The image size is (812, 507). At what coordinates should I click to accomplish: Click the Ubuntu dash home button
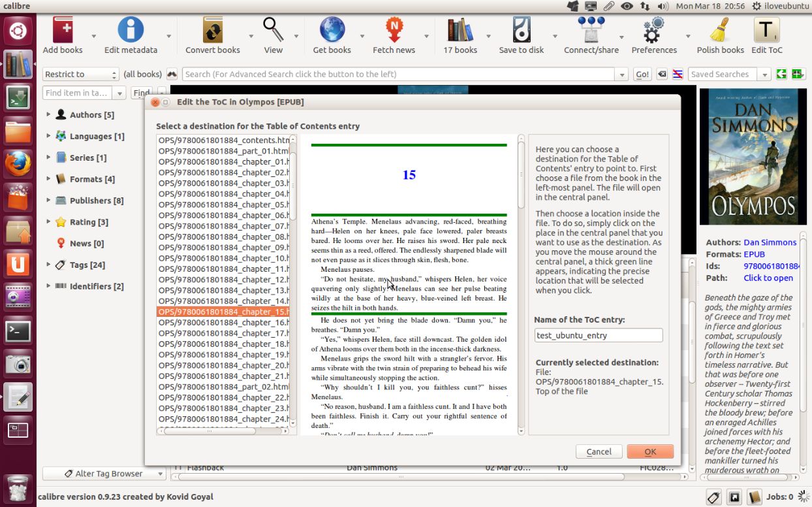pyautogui.click(x=18, y=30)
